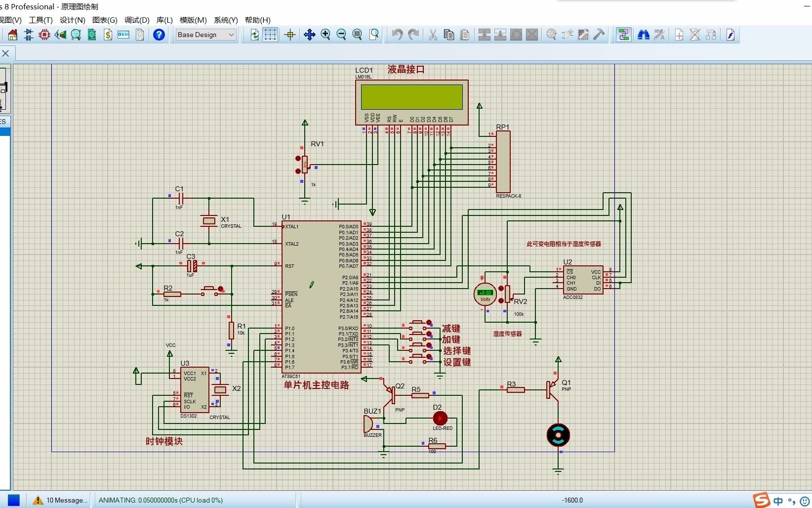Search with the binoculars icon

coord(644,35)
